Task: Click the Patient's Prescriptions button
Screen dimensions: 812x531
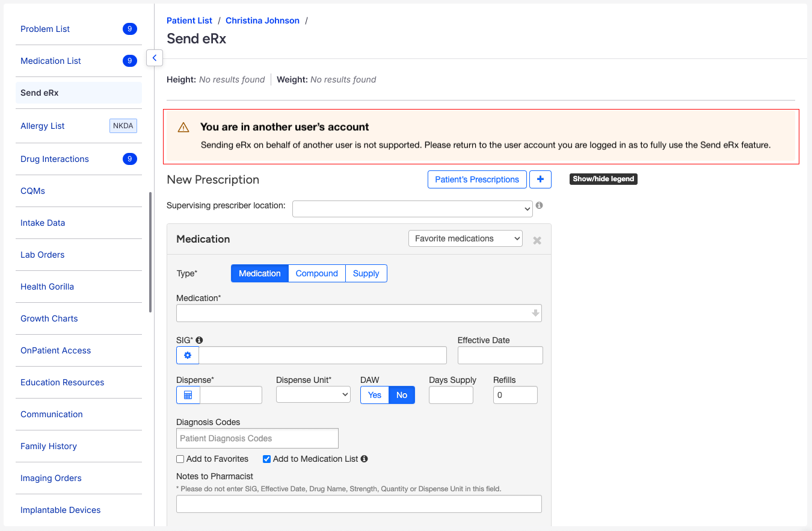Action: pos(477,179)
